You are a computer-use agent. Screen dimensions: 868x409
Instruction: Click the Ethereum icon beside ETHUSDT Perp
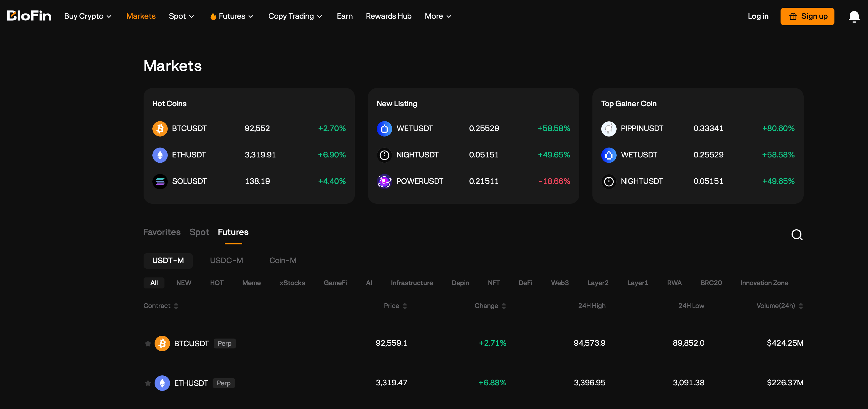coord(163,383)
